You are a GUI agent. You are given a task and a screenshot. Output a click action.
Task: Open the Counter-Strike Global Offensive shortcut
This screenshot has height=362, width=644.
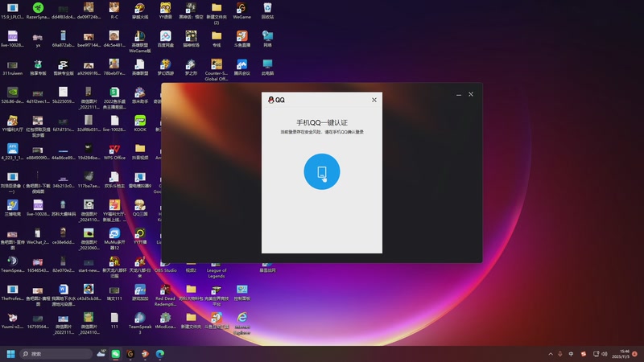pos(217,69)
